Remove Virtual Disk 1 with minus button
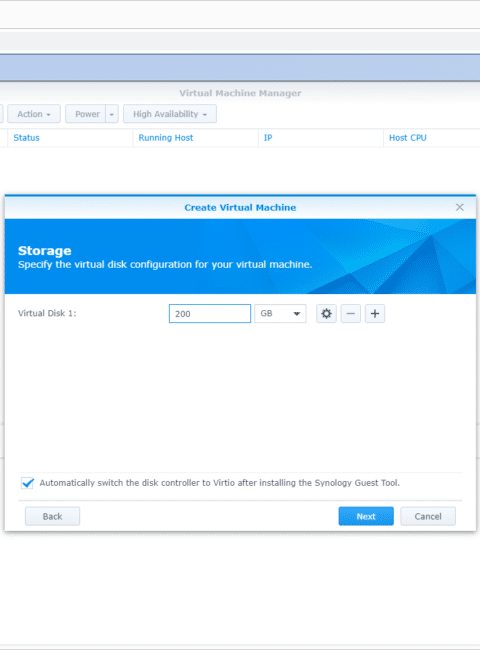 pos(351,314)
